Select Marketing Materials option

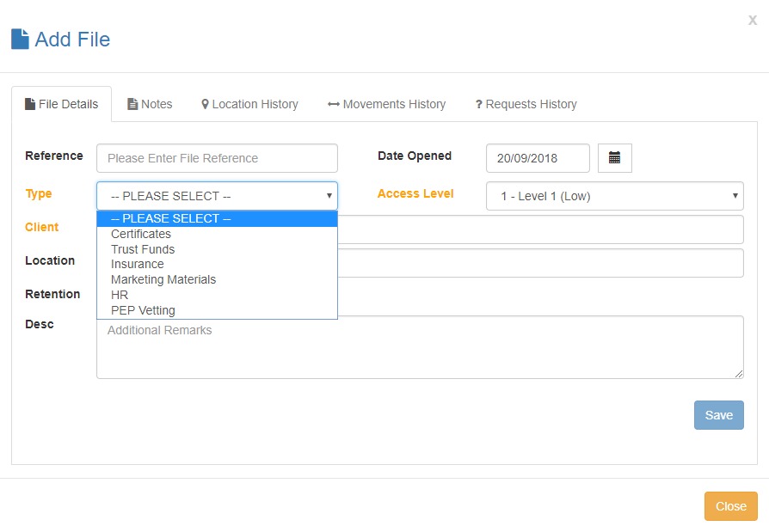163,279
